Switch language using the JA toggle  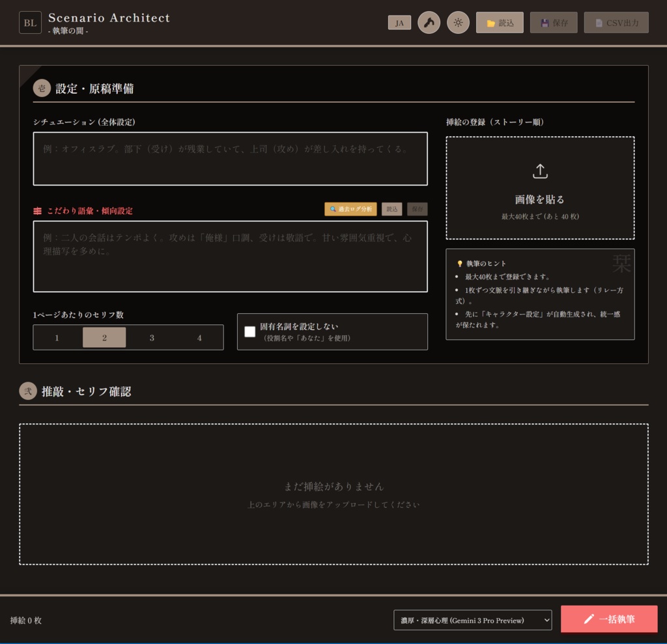[399, 21]
